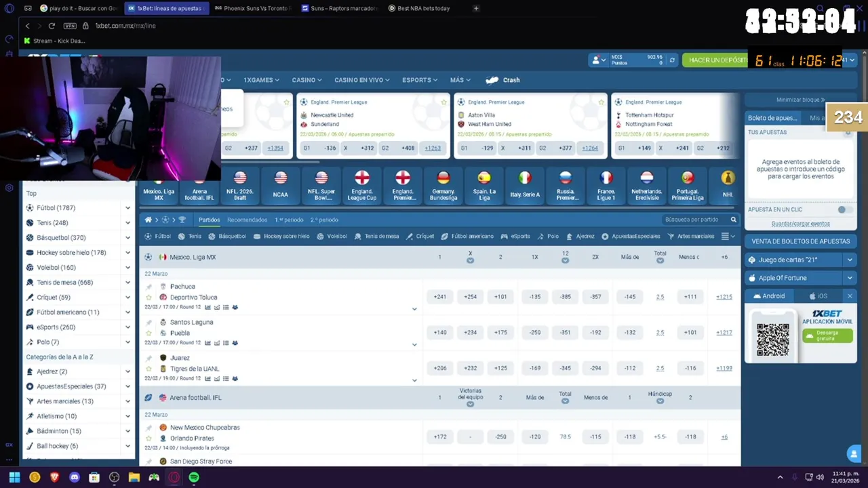Open the ESPORTS menu
Image resolution: width=868 pixels, height=488 pixels.
[x=420, y=80]
